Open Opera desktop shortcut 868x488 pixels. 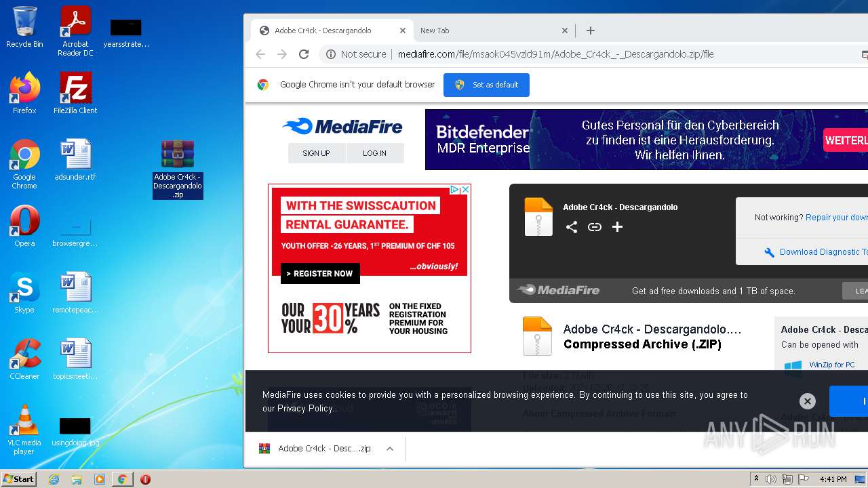pos(24,226)
